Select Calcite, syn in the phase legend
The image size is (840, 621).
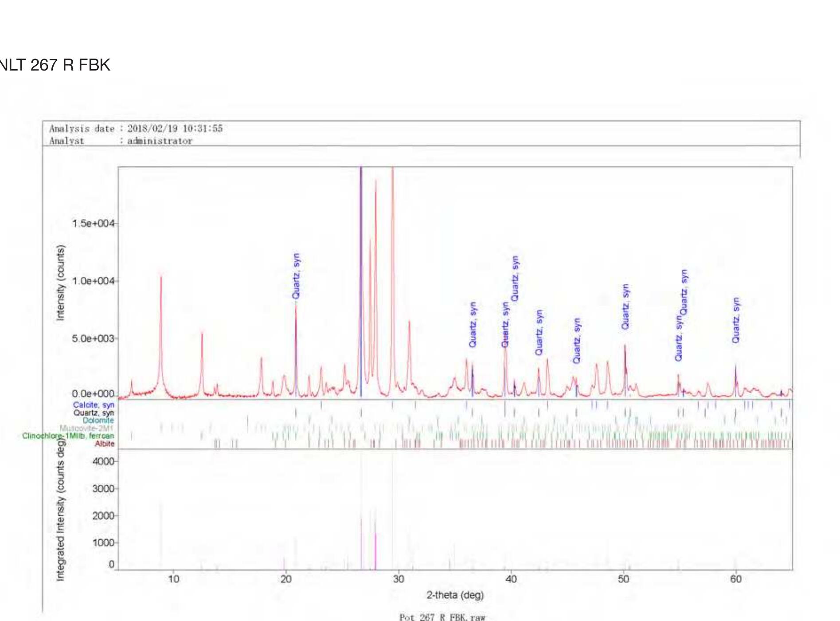94,405
